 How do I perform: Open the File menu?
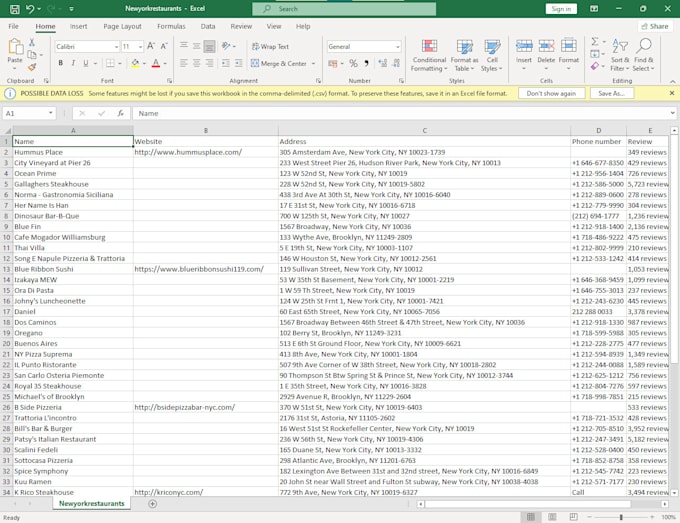(13, 26)
